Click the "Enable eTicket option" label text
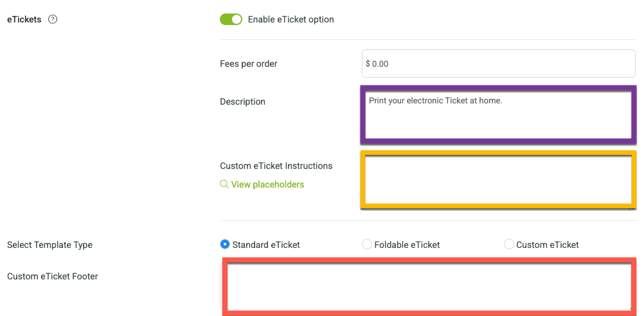 coord(291,19)
